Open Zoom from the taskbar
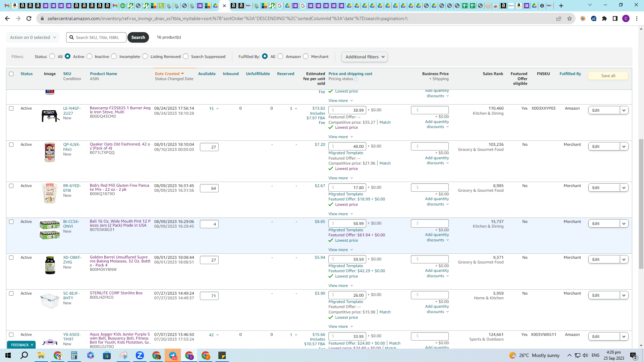The width and height of the screenshot is (644, 362). [140, 355]
